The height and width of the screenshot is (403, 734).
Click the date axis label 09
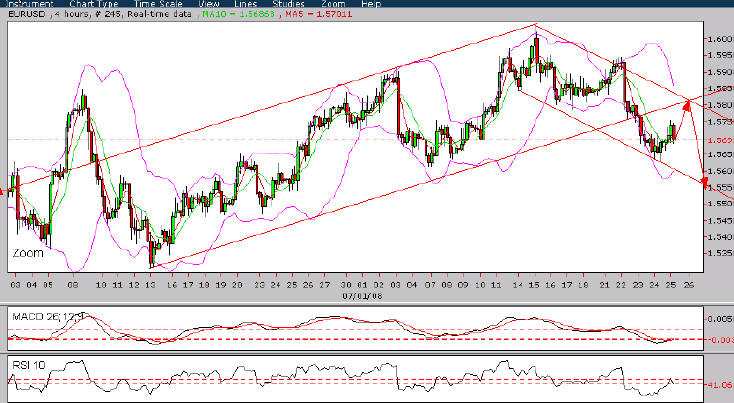(462, 285)
